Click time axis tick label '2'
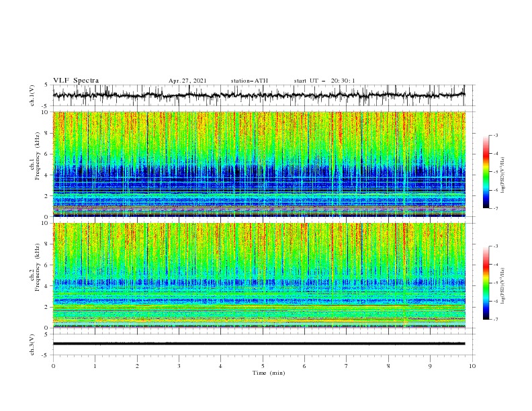This screenshot has height=411, width=532. click(x=137, y=366)
